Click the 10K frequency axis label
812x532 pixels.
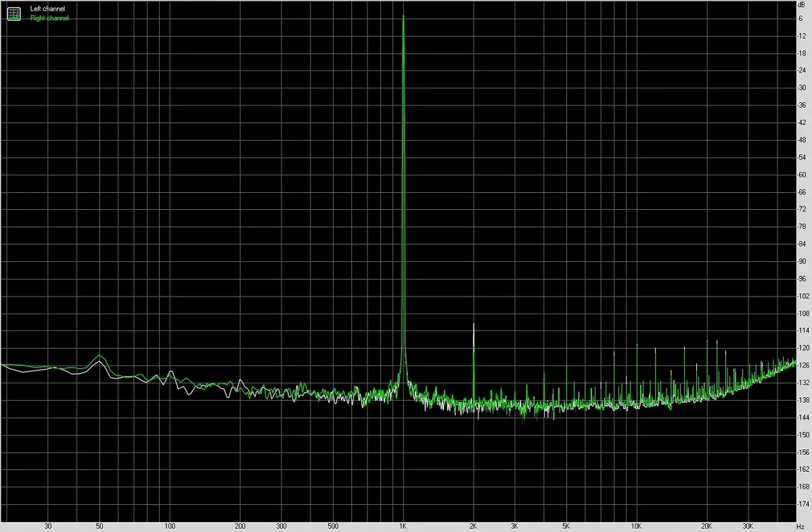click(636, 526)
